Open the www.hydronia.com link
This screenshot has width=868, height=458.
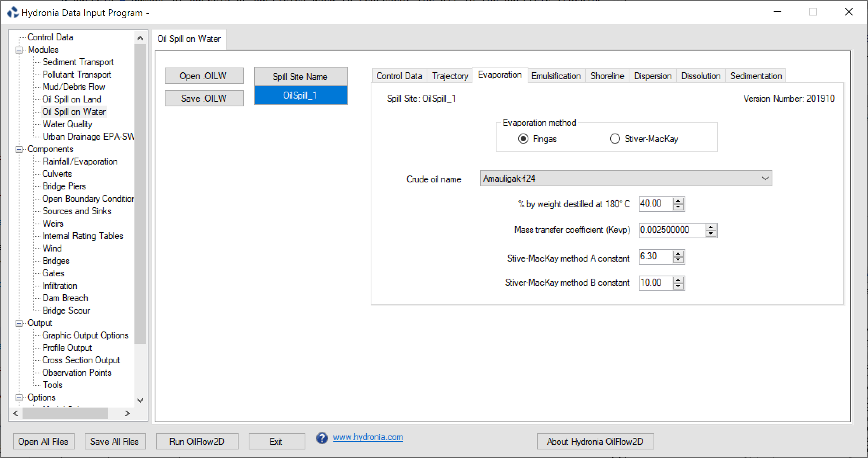click(368, 437)
